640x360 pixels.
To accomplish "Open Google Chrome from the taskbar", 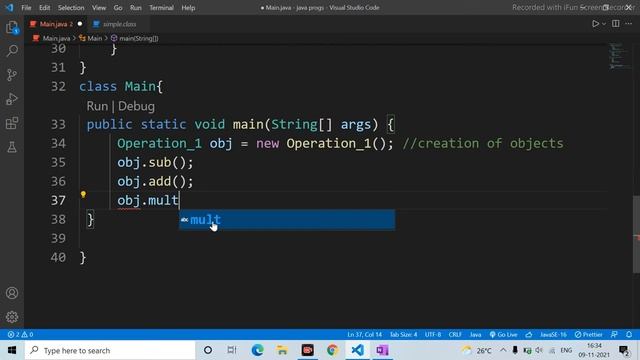I will 332,350.
